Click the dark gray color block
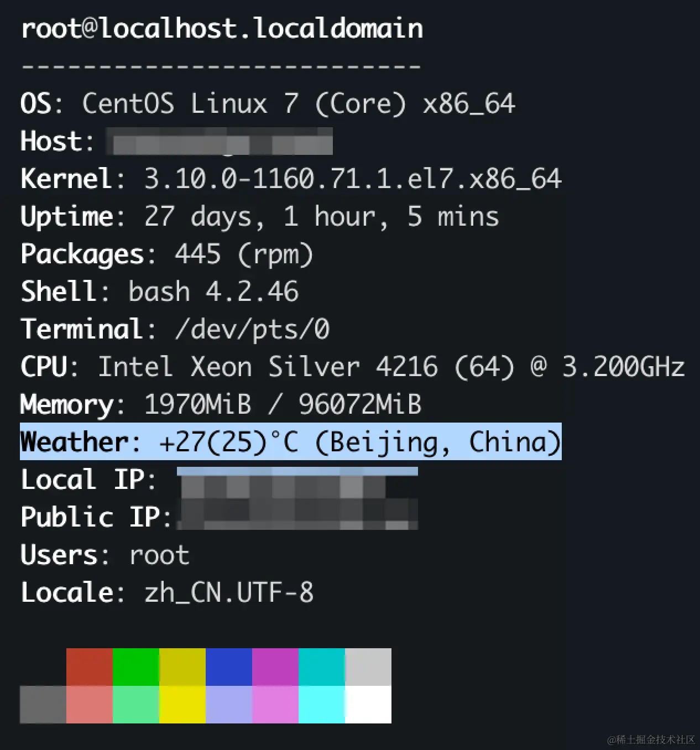 pos(43,704)
